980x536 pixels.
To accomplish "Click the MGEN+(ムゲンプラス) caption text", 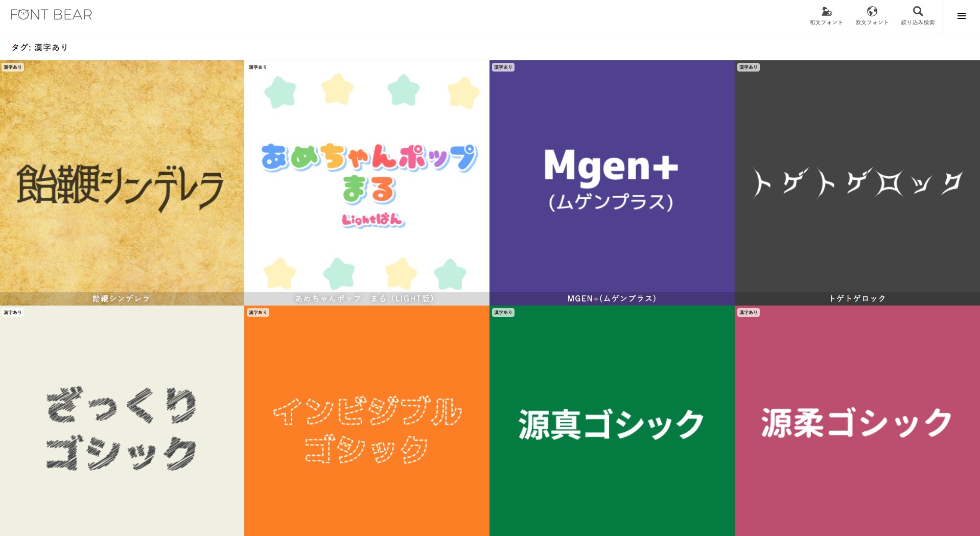I will pyautogui.click(x=612, y=298).
